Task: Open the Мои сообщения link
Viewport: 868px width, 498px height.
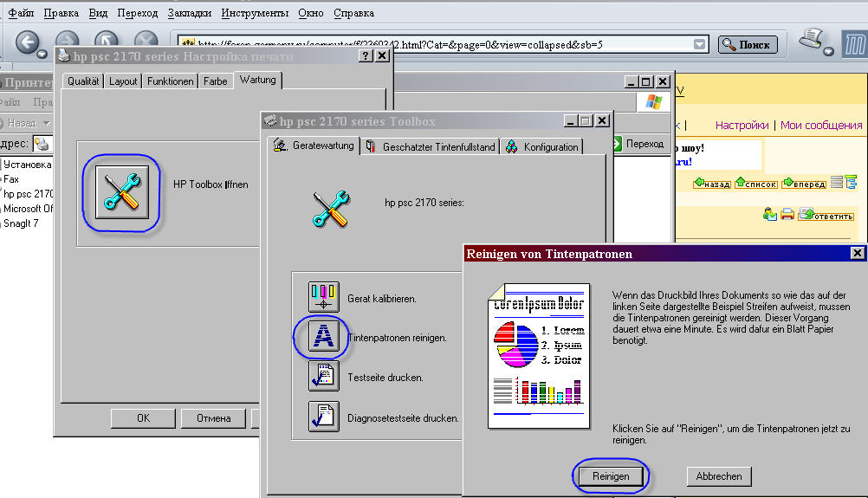Action: point(821,125)
